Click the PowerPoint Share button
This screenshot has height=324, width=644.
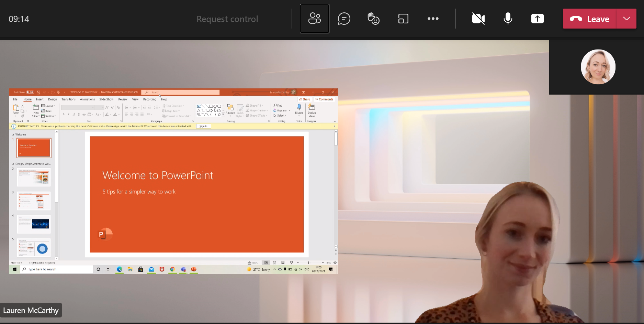[x=304, y=99]
